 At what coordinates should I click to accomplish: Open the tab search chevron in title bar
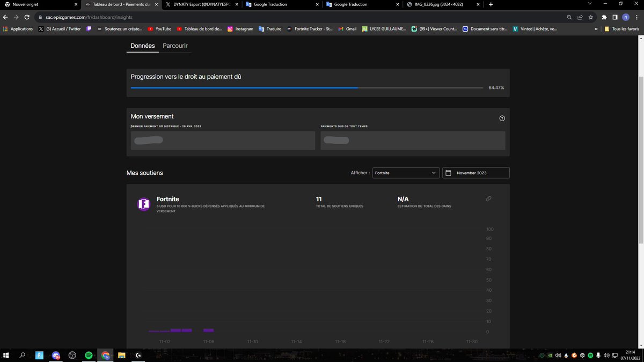590,4
